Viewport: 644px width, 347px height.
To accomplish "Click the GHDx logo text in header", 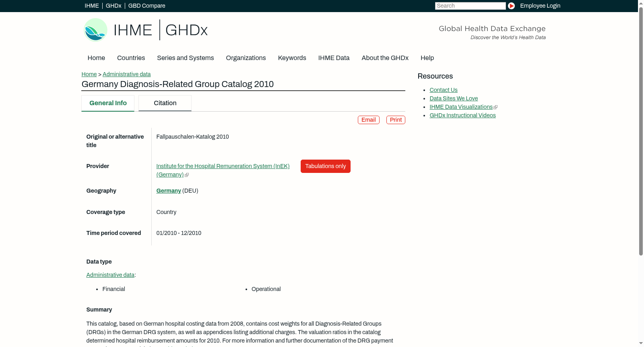I will (x=186, y=30).
